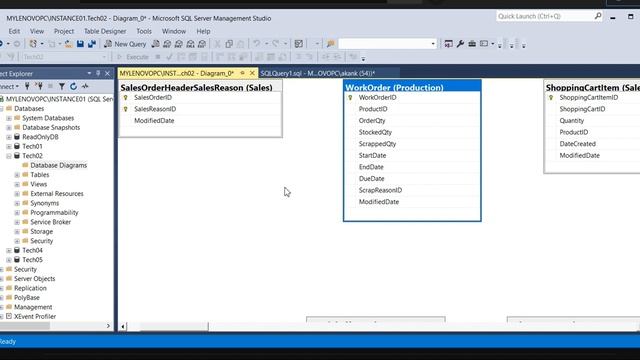Click the Save floppy disk icon

80,44
